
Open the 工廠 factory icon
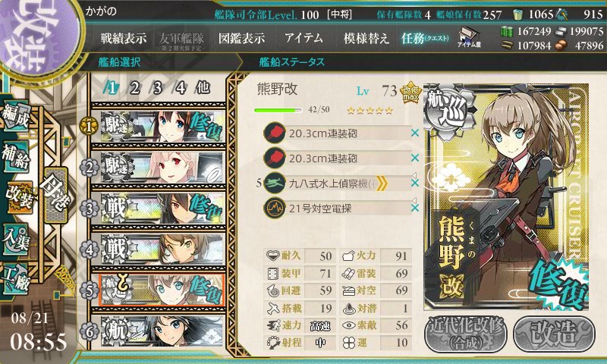[x=15, y=281]
